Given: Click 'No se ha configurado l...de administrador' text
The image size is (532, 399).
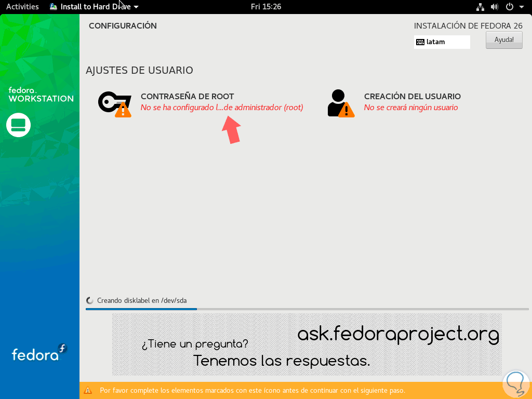Looking at the screenshot, I should point(222,108).
